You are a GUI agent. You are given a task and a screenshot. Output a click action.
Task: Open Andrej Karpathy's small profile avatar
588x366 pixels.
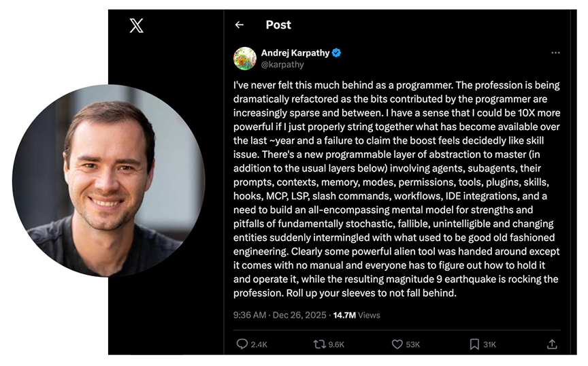tap(245, 59)
